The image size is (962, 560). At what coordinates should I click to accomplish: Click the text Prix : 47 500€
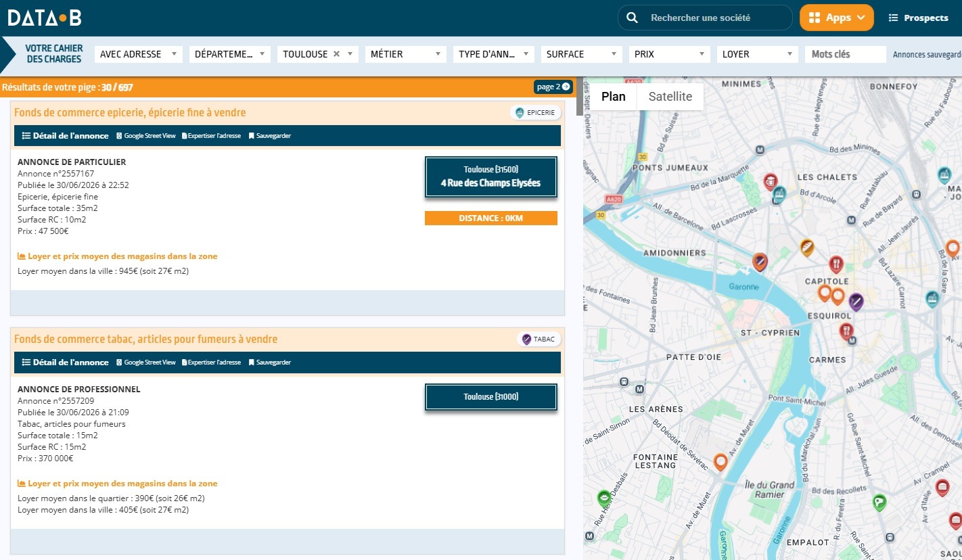[43, 231]
